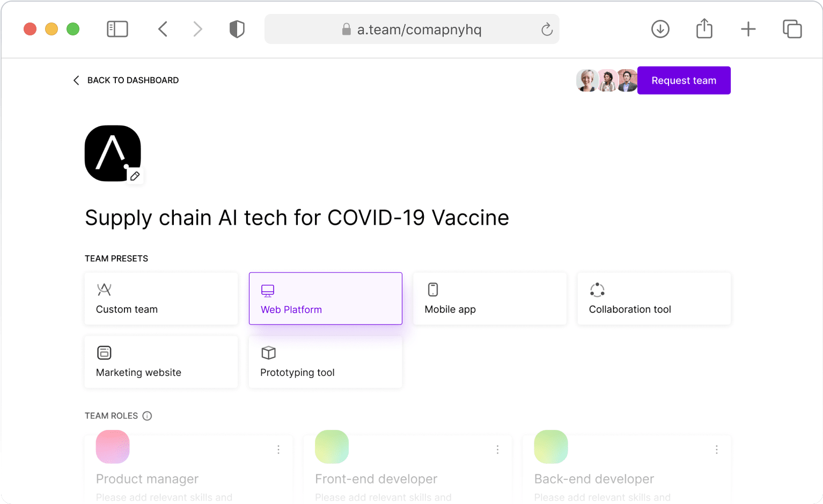Click the Safari sidebar toggle icon
This screenshot has width=823, height=504.
pos(117,29)
